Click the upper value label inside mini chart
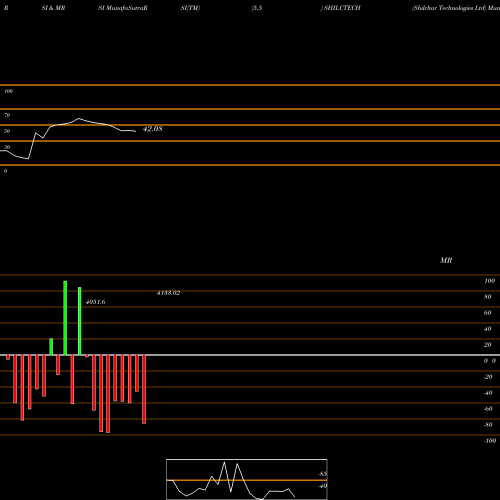 click(322, 474)
